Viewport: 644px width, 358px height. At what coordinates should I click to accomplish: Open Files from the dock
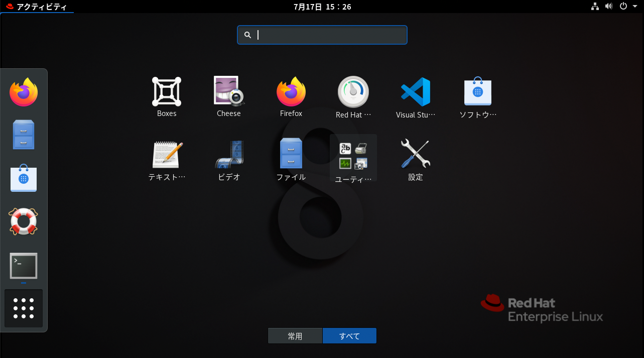pos(24,135)
